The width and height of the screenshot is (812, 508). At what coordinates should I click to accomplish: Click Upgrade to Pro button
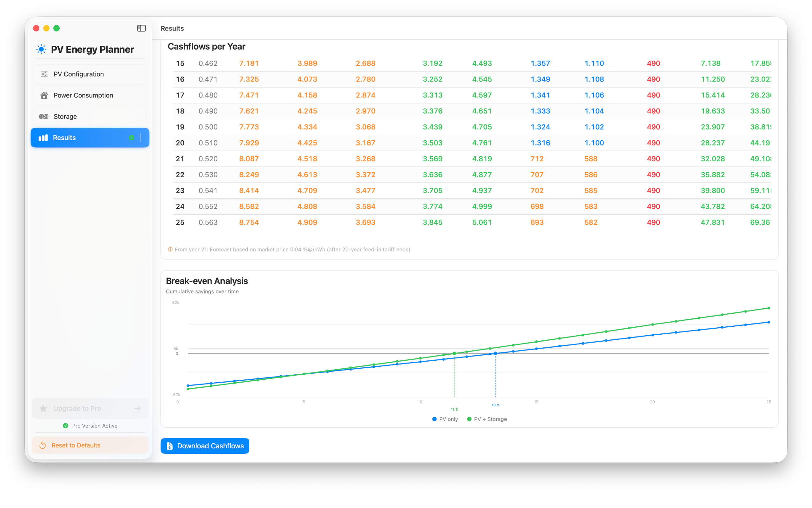click(90, 408)
